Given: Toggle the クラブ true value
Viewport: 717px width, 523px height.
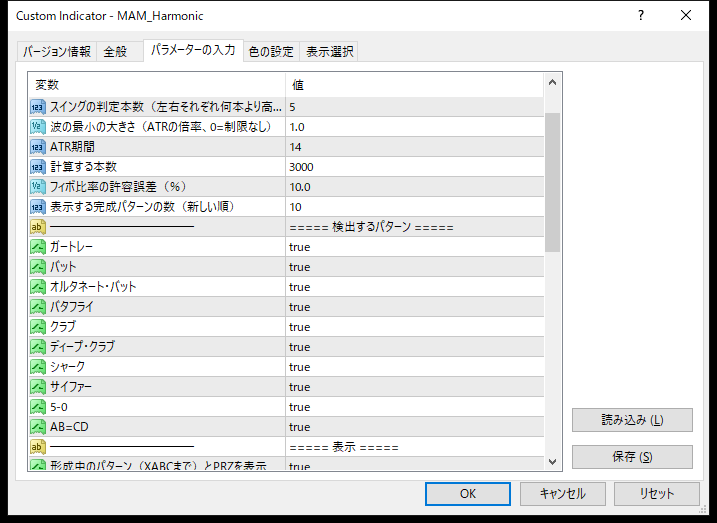Looking at the screenshot, I should [415, 327].
